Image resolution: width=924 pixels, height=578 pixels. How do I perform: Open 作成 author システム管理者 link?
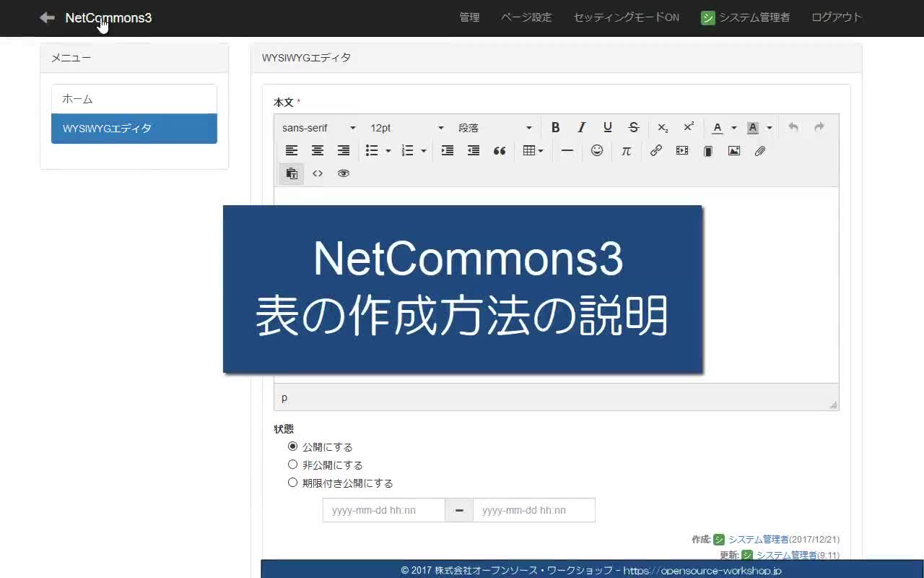point(758,540)
